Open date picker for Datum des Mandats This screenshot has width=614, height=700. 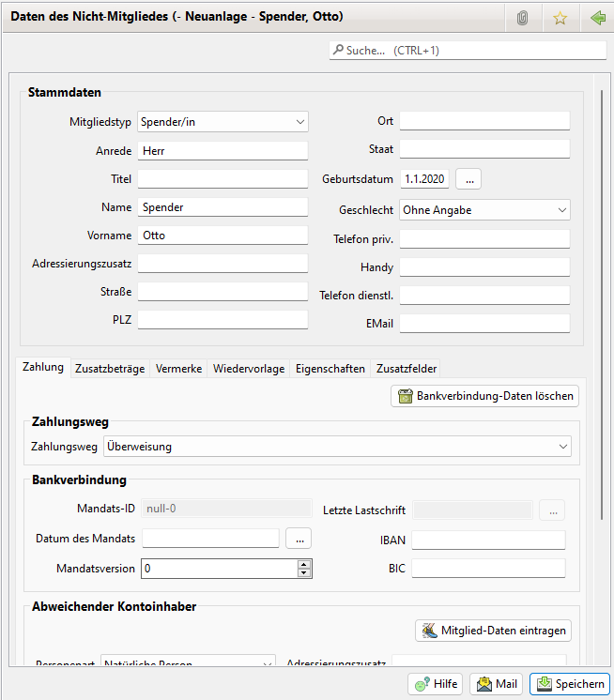[298, 539]
